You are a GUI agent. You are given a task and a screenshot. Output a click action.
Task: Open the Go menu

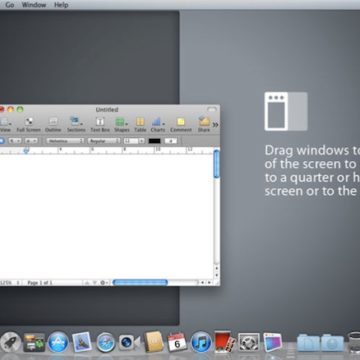coord(10,5)
